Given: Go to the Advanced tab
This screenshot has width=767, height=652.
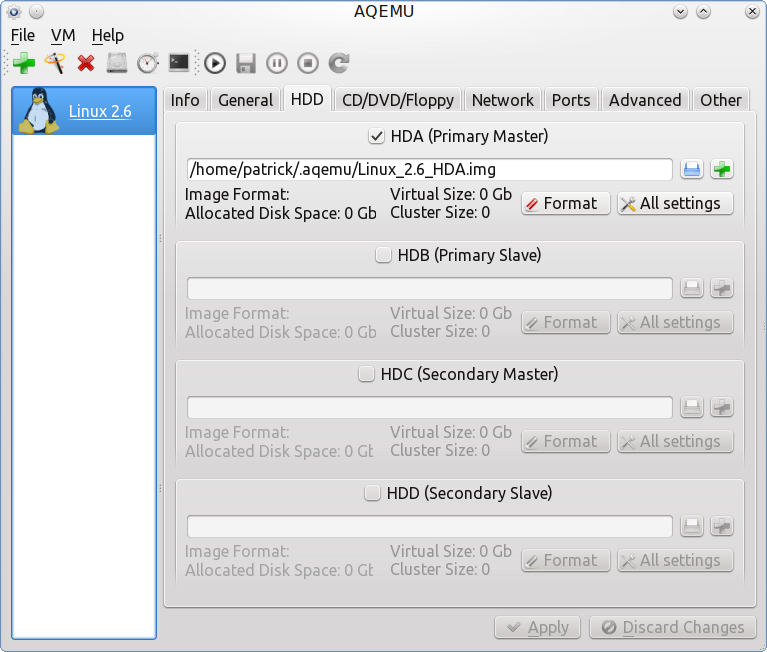Looking at the screenshot, I should (645, 100).
